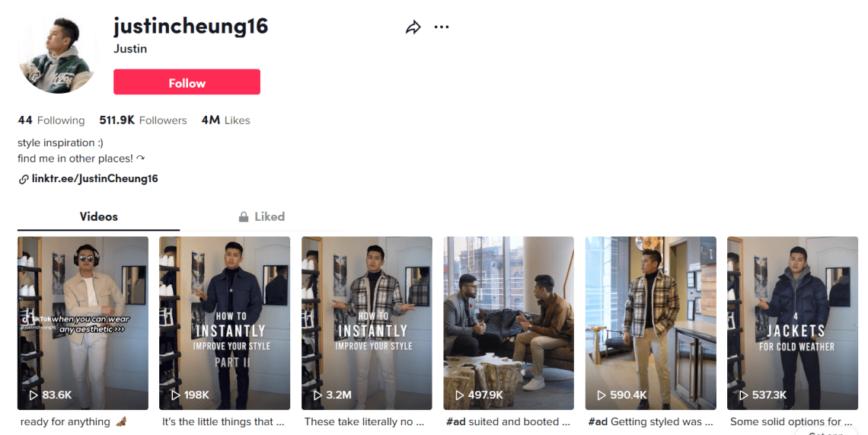View the 44 Following list

coord(51,120)
